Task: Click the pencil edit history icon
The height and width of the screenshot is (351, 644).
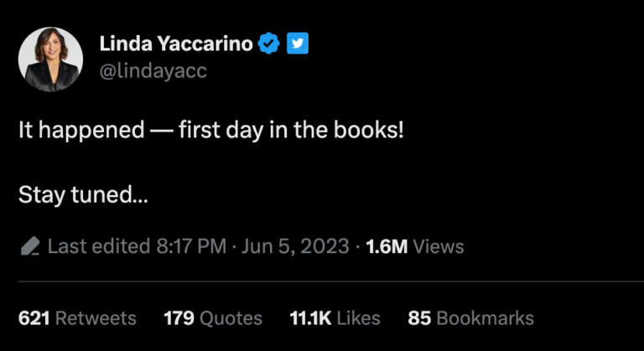Action: coord(30,246)
